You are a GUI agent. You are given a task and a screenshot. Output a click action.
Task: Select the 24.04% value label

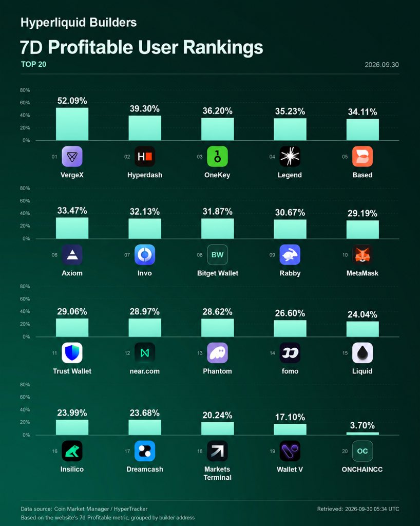(x=362, y=315)
